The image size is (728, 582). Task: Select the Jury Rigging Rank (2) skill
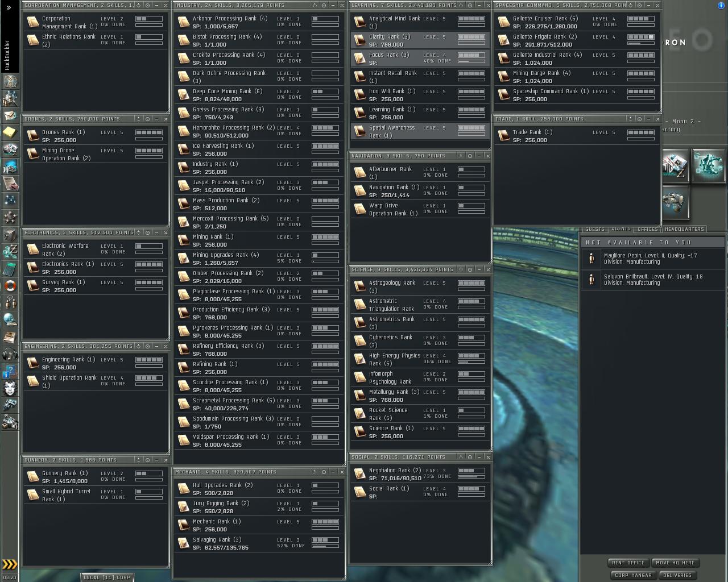pos(259,507)
